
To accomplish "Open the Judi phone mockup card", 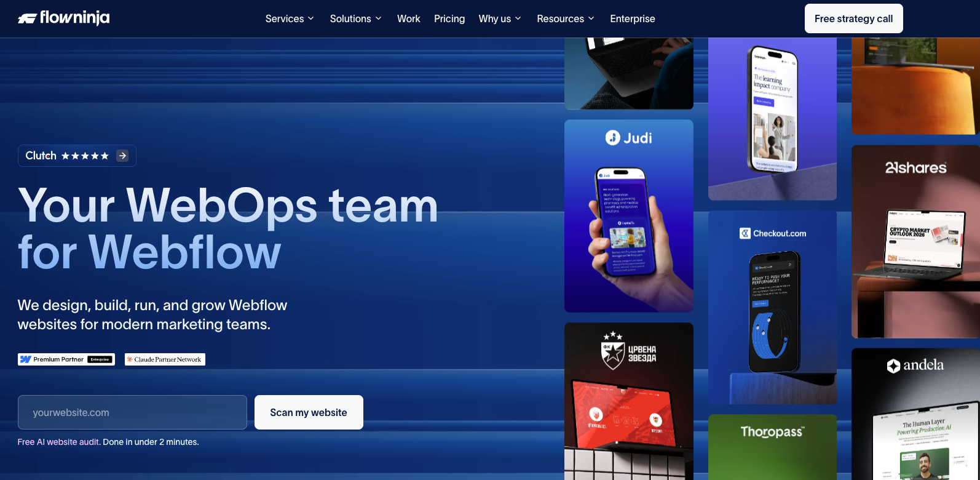I will tap(629, 216).
